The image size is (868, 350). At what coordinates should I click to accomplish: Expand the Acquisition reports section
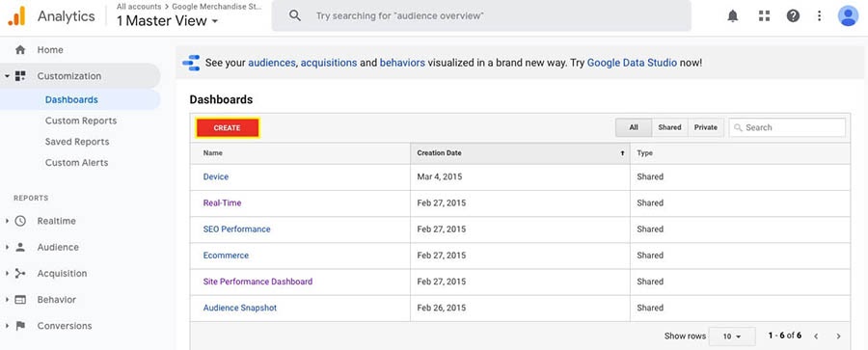(7, 273)
